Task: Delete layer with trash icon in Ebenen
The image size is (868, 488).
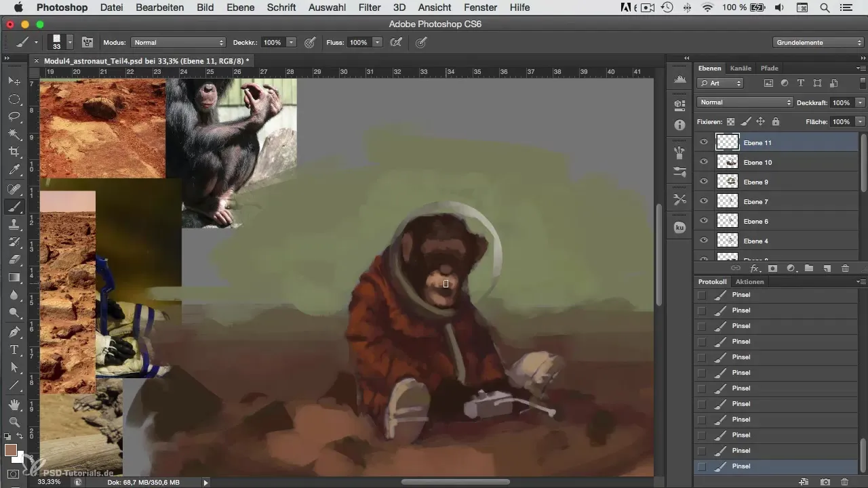Action: (845, 268)
